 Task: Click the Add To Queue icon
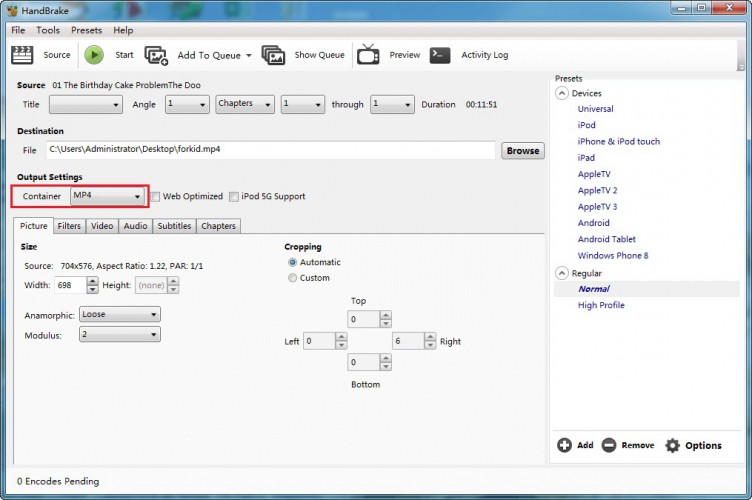click(x=157, y=55)
